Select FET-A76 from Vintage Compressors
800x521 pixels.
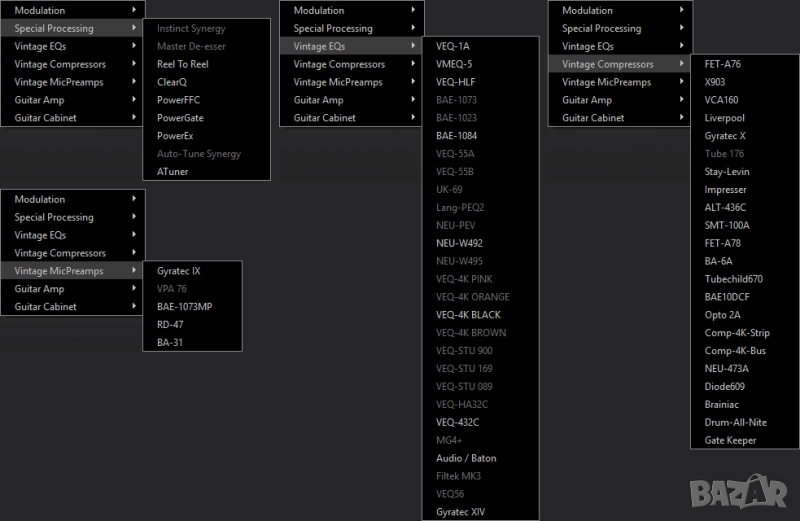click(722, 64)
